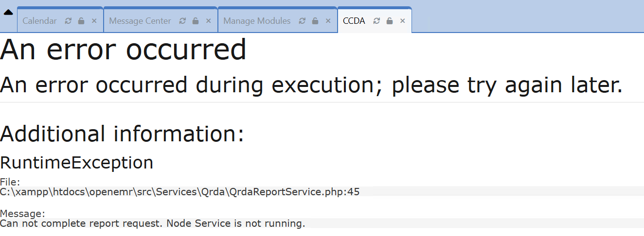
Task: Refresh the Calendar tab
Action: [68, 21]
